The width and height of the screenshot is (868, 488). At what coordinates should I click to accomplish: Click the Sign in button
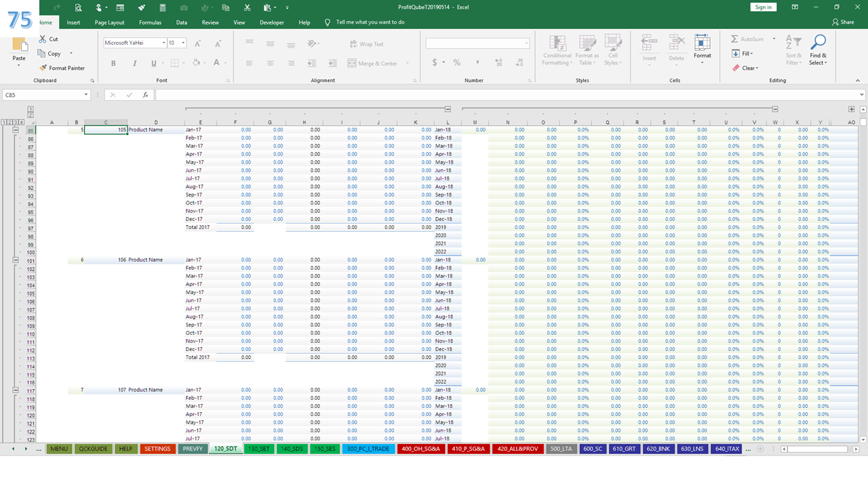[x=763, y=7]
